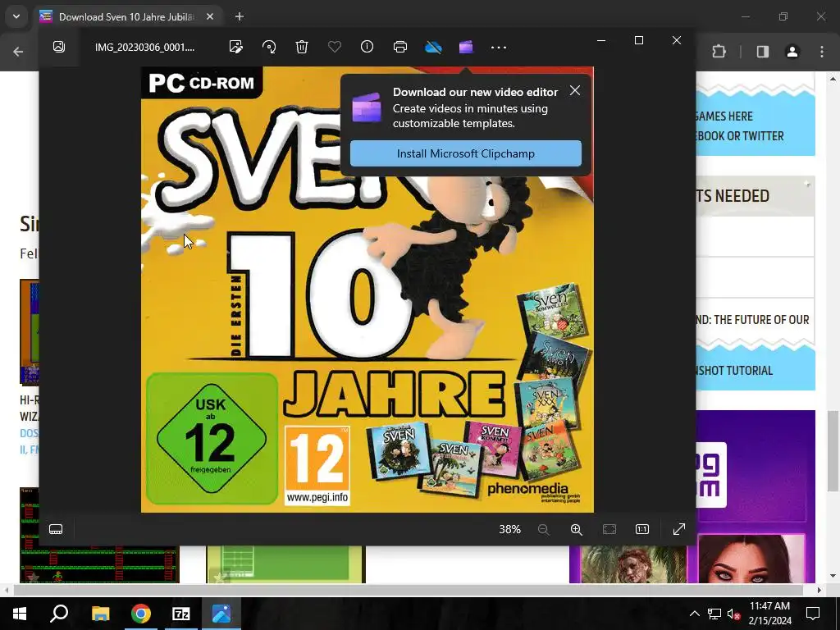Click the scroll down arrow of the page

click(x=833, y=576)
